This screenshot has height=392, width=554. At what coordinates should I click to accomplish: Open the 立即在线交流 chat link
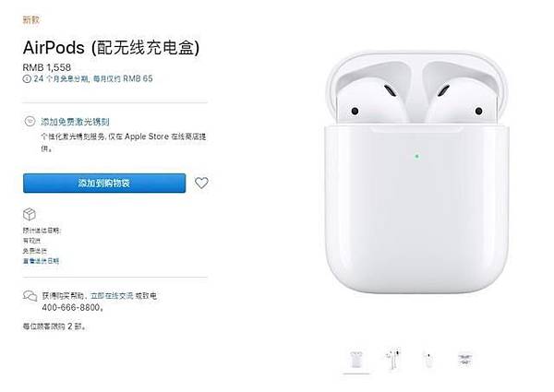[x=112, y=296]
